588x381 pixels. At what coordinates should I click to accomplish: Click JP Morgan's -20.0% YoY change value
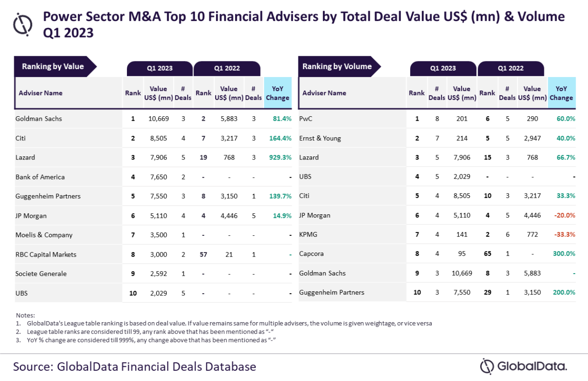click(x=564, y=215)
